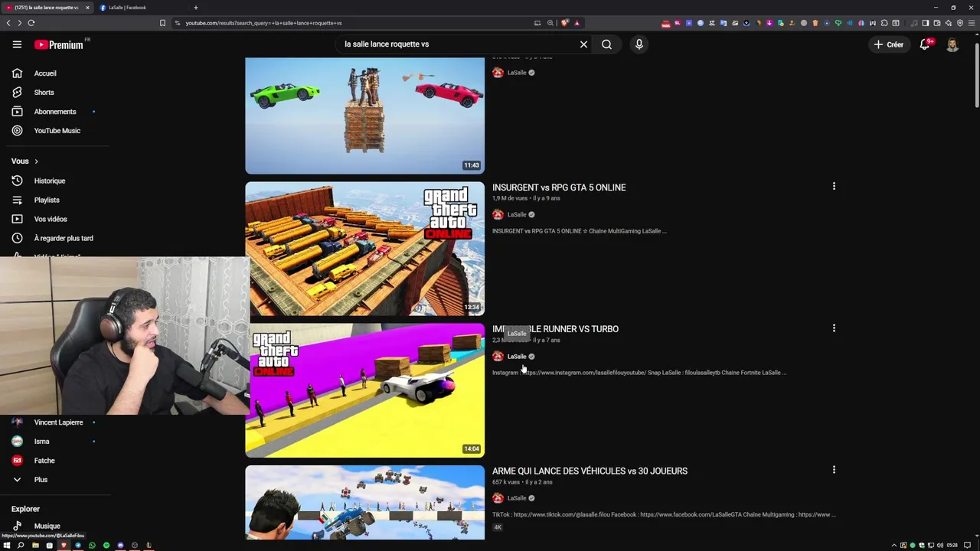This screenshot has width=980, height=551.
Task: Click the Créer button
Action: (x=888, y=44)
